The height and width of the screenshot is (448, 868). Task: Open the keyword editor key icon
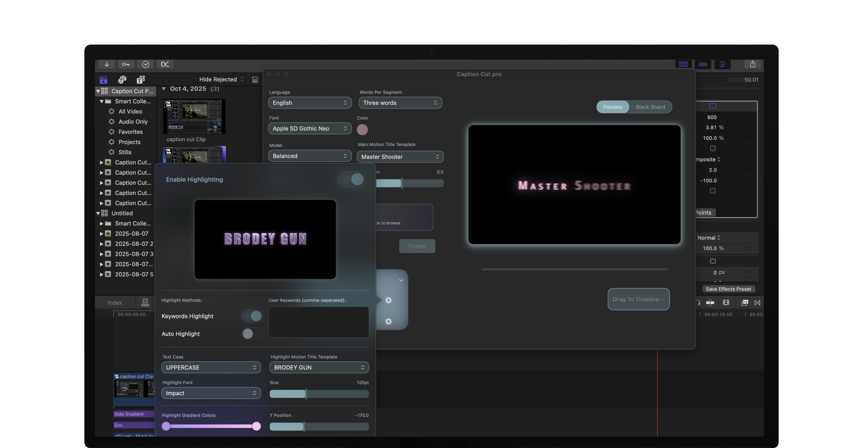click(126, 64)
